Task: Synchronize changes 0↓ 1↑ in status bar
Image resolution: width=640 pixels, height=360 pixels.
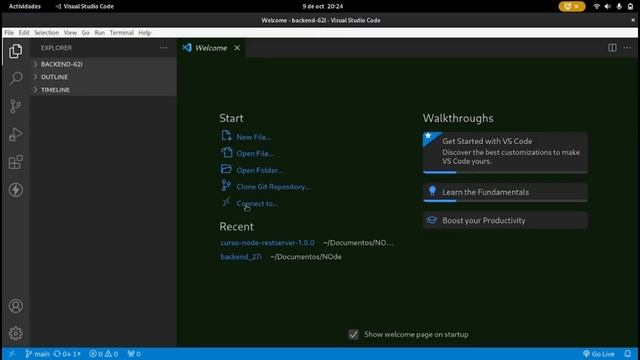Action: pos(67,354)
